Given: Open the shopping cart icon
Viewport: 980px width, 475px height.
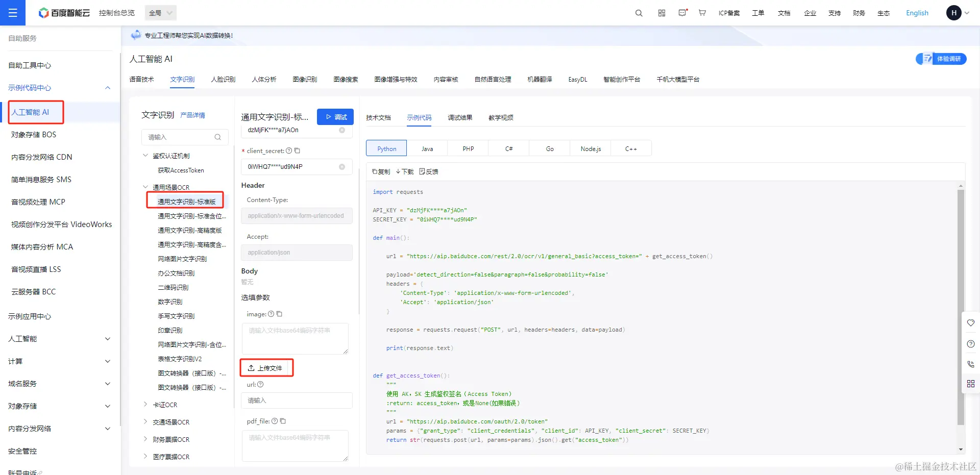Looking at the screenshot, I should click(x=702, y=13).
